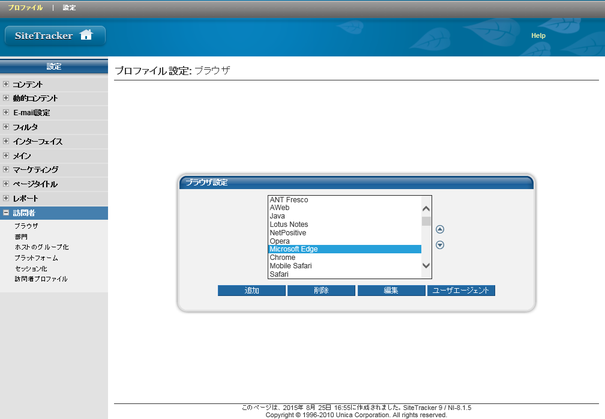Screen dimensions: 605x419
Task: Move selected browser down with the down arrow
Action: click(440, 245)
